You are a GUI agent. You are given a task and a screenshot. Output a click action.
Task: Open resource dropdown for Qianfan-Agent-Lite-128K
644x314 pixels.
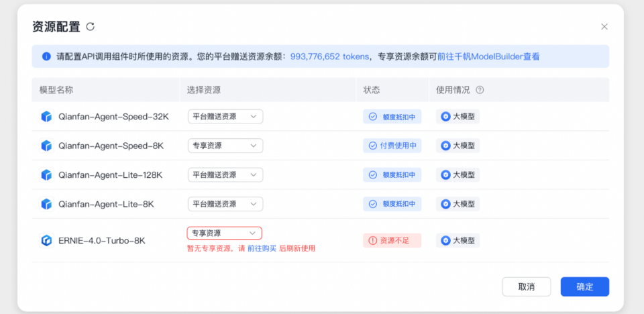(225, 174)
